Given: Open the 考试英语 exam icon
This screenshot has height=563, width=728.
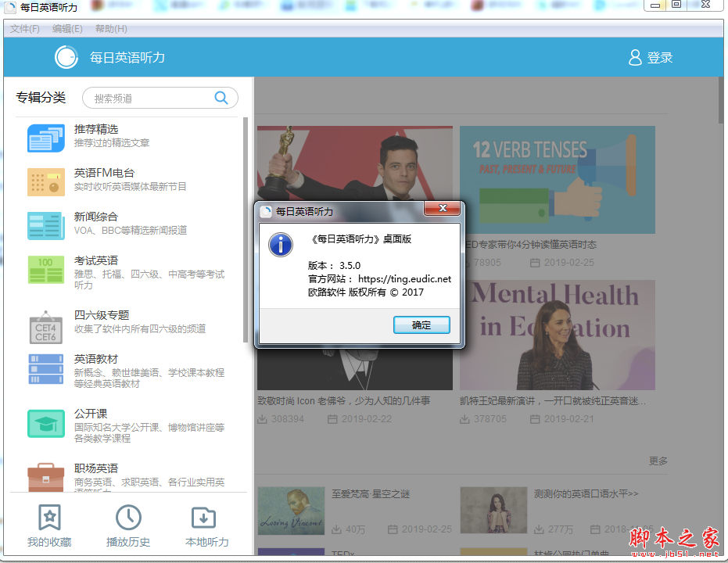Looking at the screenshot, I should tap(46, 269).
